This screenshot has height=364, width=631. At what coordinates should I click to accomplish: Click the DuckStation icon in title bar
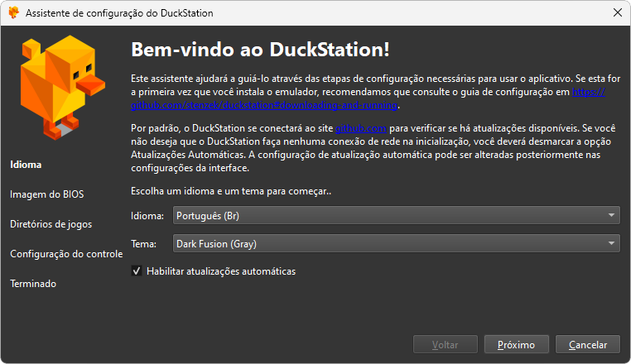click(x=13, y=14)
